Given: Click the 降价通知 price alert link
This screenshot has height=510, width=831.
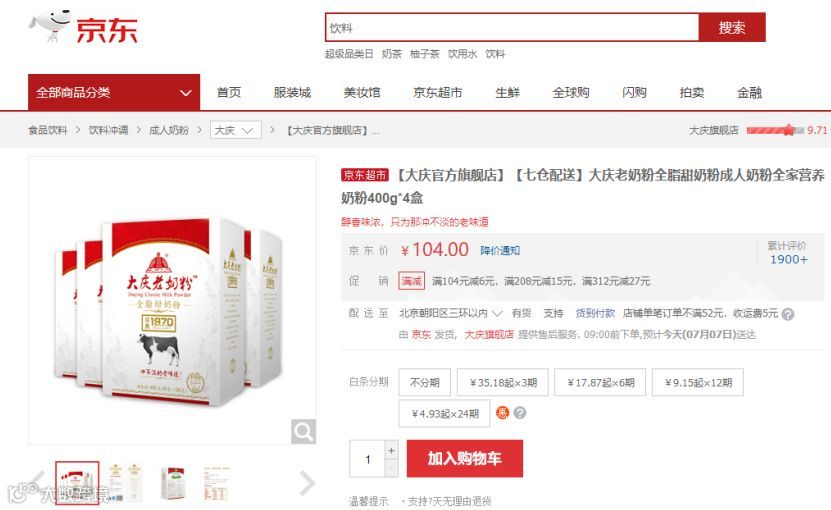Looking at the screenshot, I should coord(500,250).
